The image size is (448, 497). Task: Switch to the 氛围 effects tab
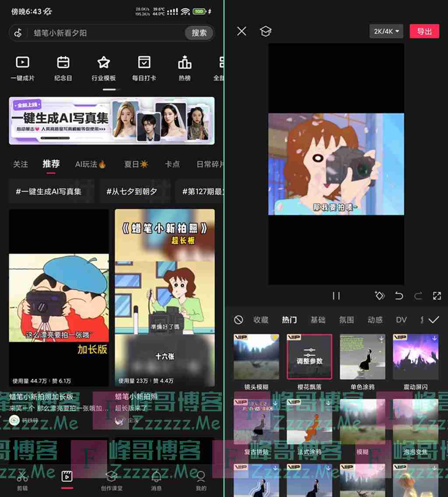click(346, 320)
